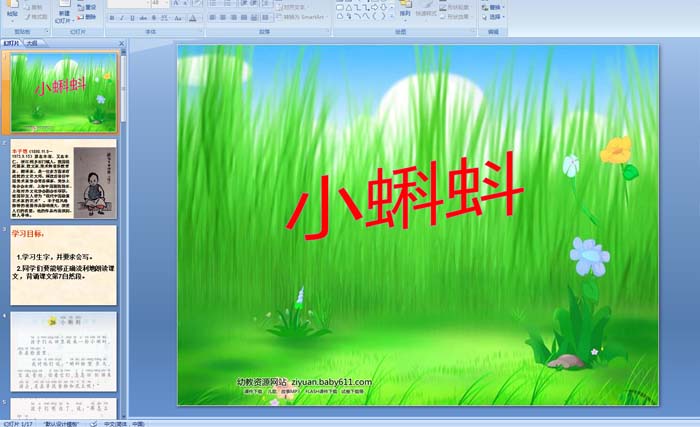Toggle Italic formatting

click(122, 18)
